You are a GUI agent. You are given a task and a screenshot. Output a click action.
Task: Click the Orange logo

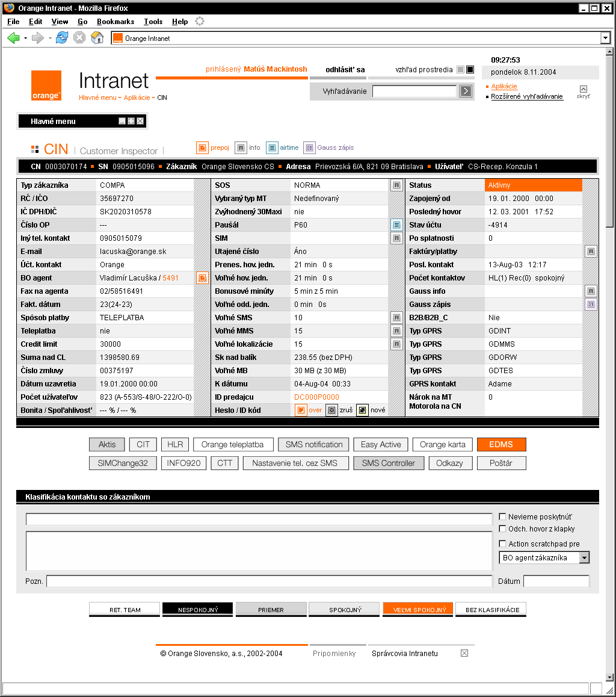46,85
